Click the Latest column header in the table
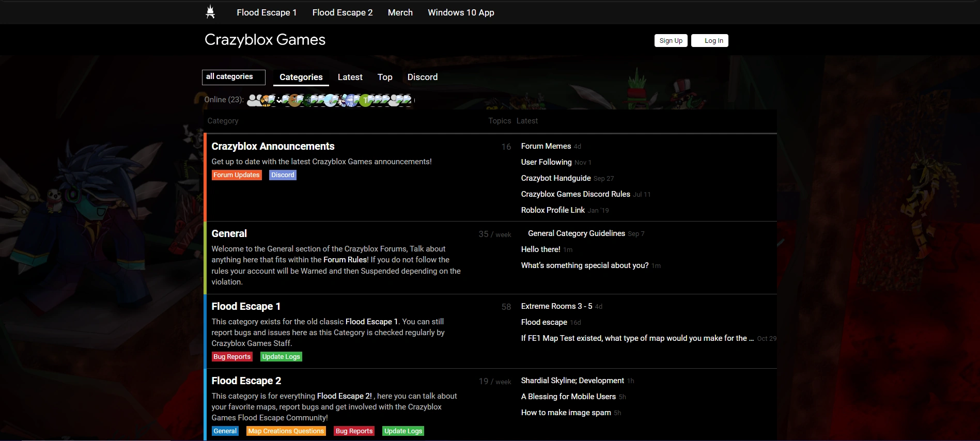Image resolution: width=980 pixels, height=441 pixels. coord(527,121)
